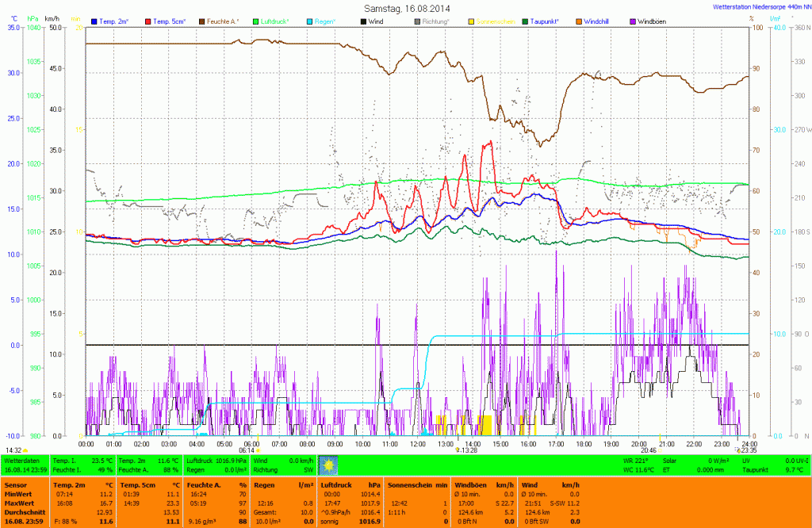
Task: Click the Samstag, 16.08.2014 date heading
Action: tap(405, 7)
